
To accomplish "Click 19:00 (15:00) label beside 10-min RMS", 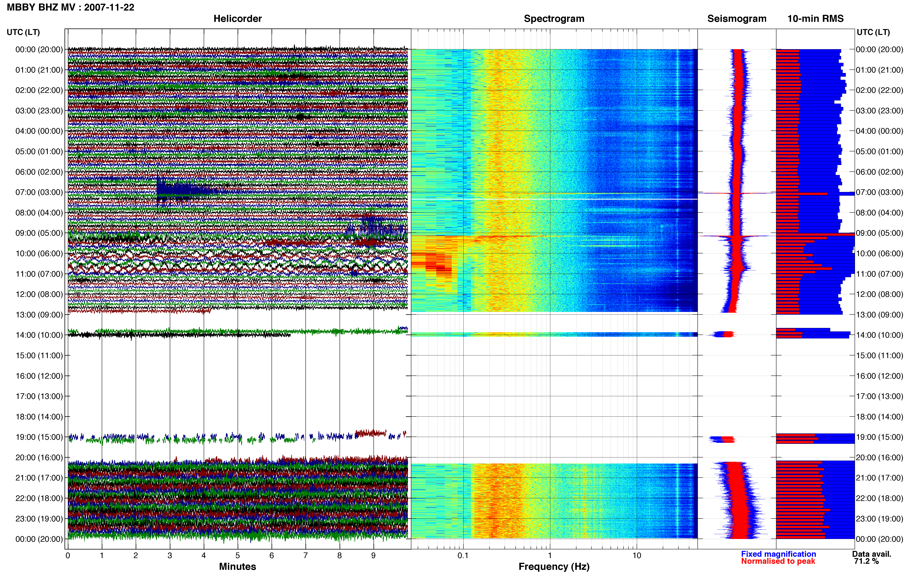I will 879,437.
